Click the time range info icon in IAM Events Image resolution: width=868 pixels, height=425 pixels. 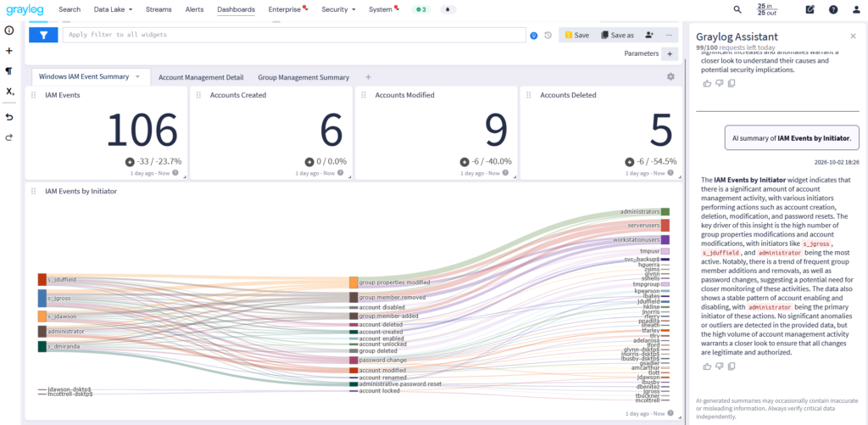[x=175, y=173]
